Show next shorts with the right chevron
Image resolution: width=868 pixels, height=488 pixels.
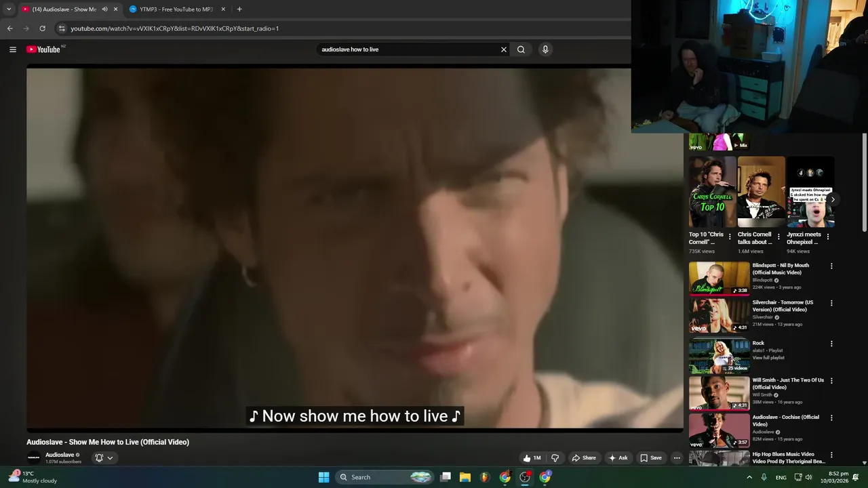point(833,199)
